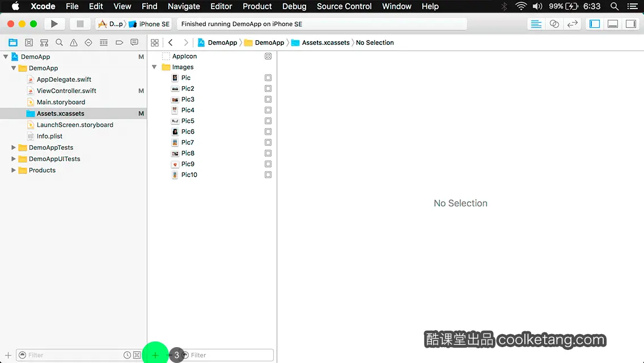This screenshot has height=363, width=644.
Task: Click the No Selection breadcrumb
Action: point(375,43)
